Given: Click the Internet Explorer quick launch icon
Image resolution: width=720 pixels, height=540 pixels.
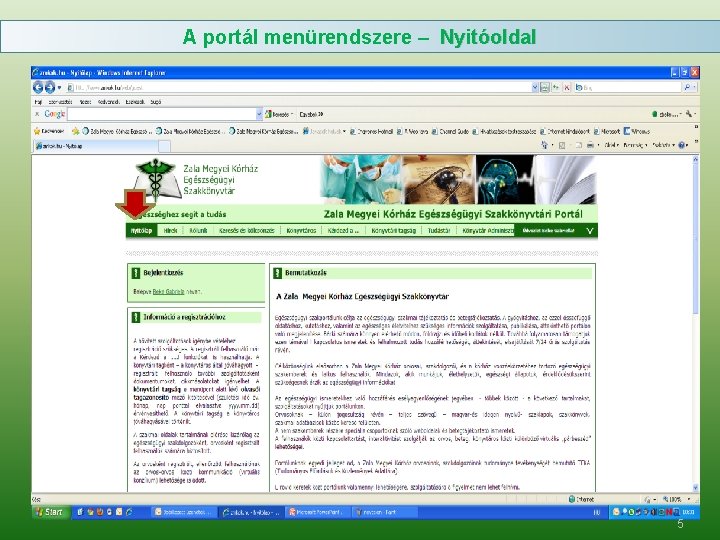Looking at the screenshot, I should pyautogui.click(x=129, y=512).
